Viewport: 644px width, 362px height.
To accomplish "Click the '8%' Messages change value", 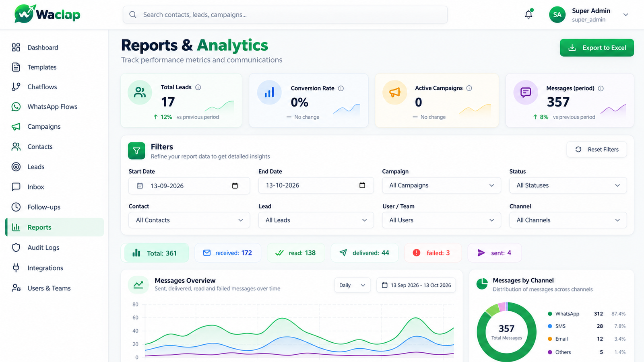I will click(x=544, y=117).
